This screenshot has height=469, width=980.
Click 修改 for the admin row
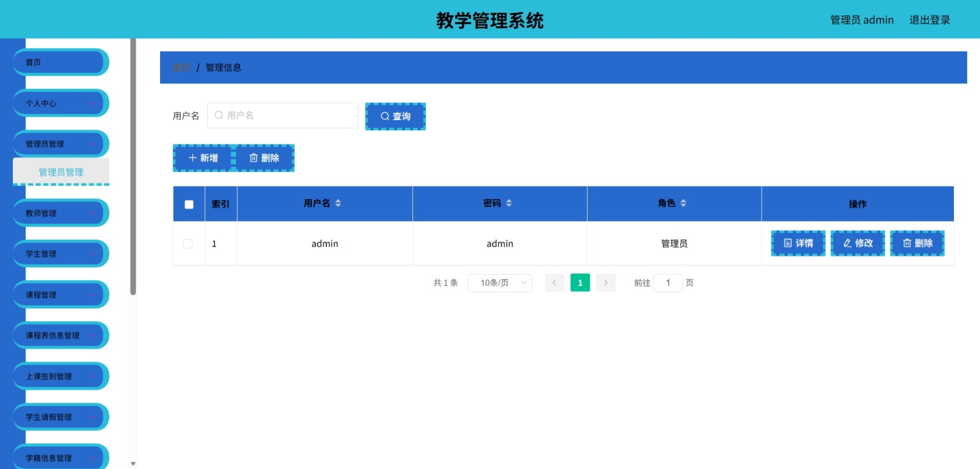tap(858, 243)
